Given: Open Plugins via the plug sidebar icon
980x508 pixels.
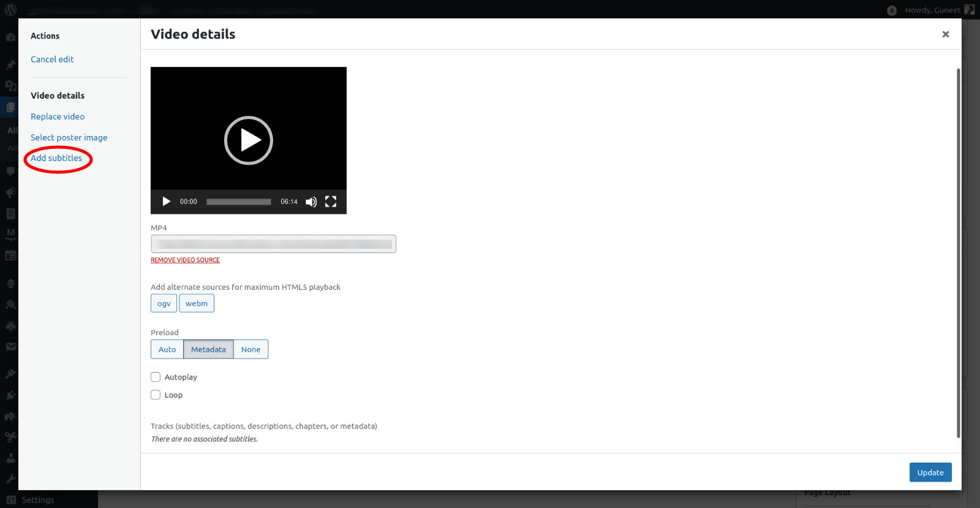Looking at the screenshot, I should 10,395.
